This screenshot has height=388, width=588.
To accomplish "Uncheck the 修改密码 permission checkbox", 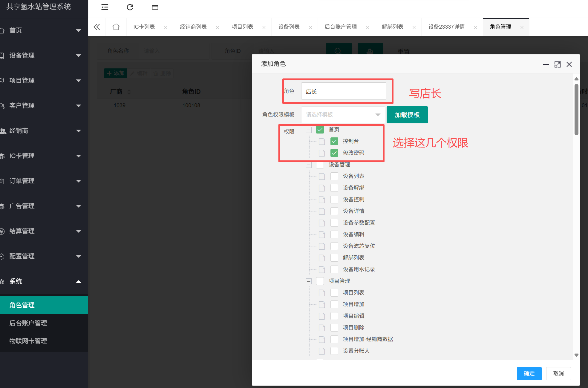I will click(334, 153).
